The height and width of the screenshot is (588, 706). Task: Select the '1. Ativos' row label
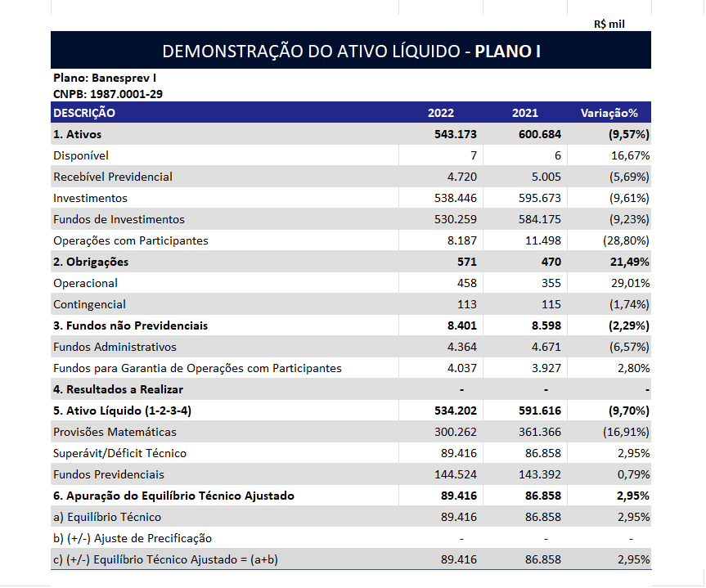point(78,134)
